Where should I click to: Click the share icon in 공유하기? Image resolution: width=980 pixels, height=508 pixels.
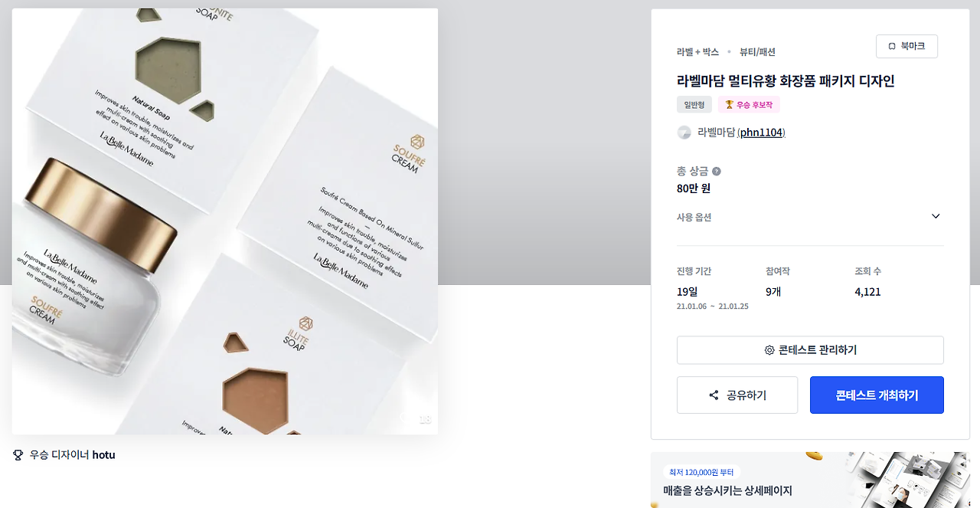coord(714,395)
